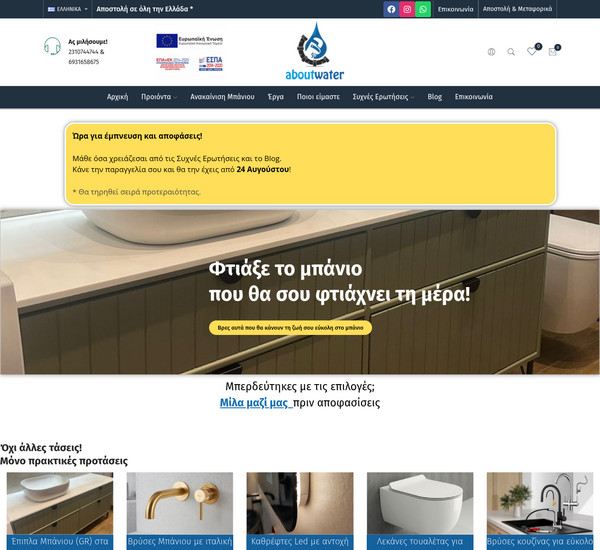This screenshot has height=550, width=600.
Task: Click phone number 2310744744
Action: click(83, 52)
